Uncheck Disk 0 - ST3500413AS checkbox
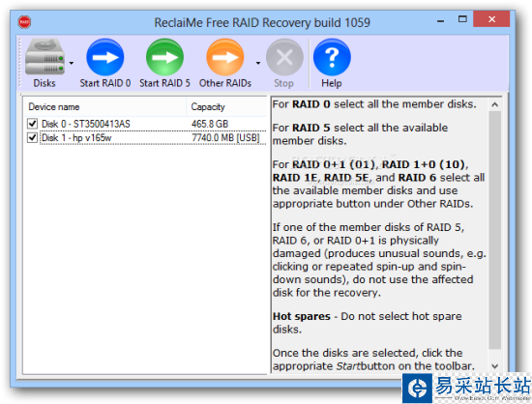Image resolution: width=532 pixels, height=404 pixels. coord(32,124)
